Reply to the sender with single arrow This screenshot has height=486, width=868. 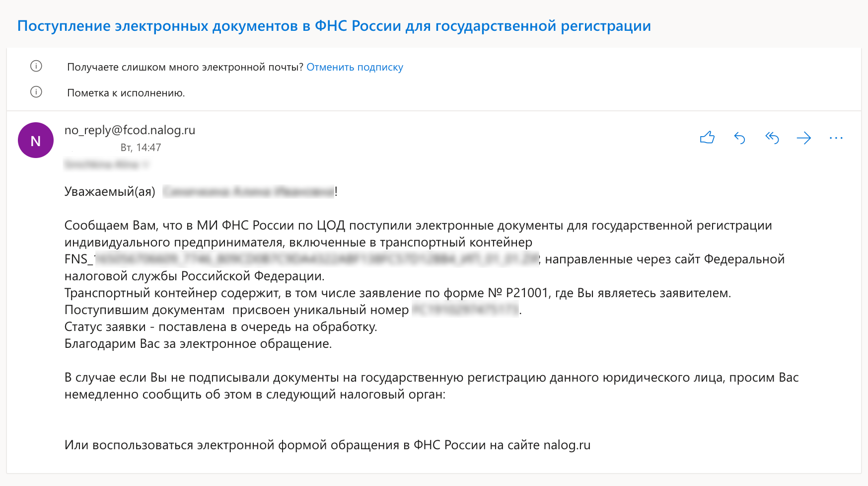click(x=739, y=138)
